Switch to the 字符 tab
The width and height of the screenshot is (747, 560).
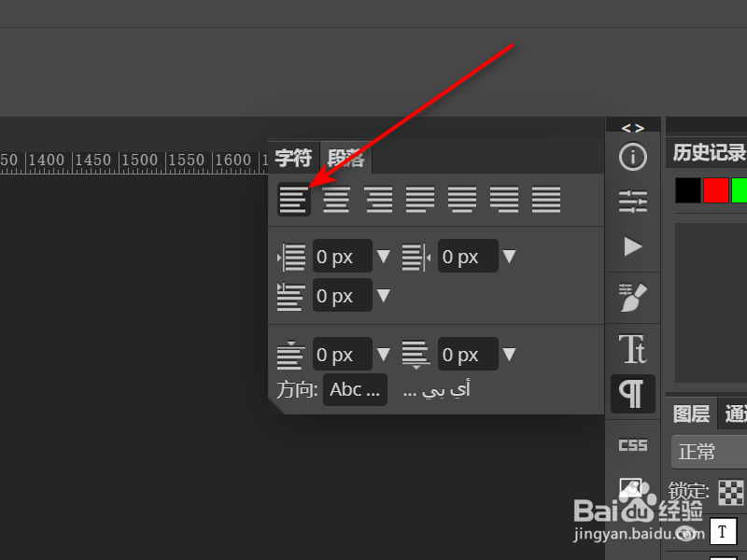[x=293, y=158]
